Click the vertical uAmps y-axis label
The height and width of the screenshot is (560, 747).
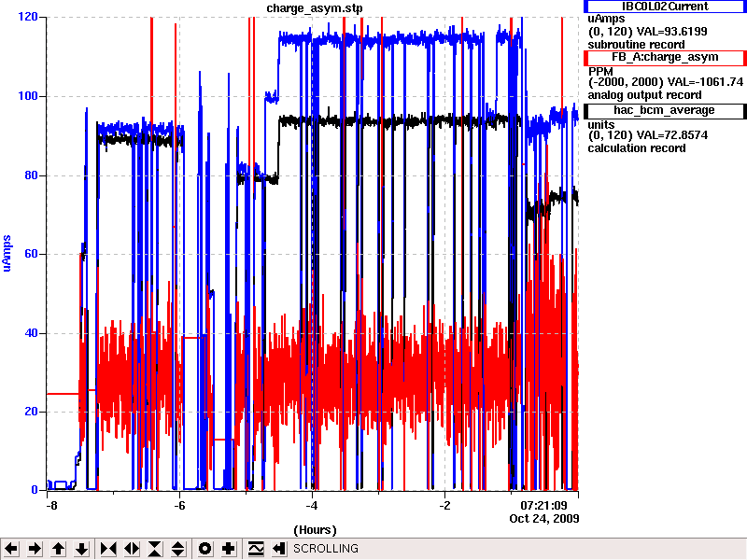[7, 253]
